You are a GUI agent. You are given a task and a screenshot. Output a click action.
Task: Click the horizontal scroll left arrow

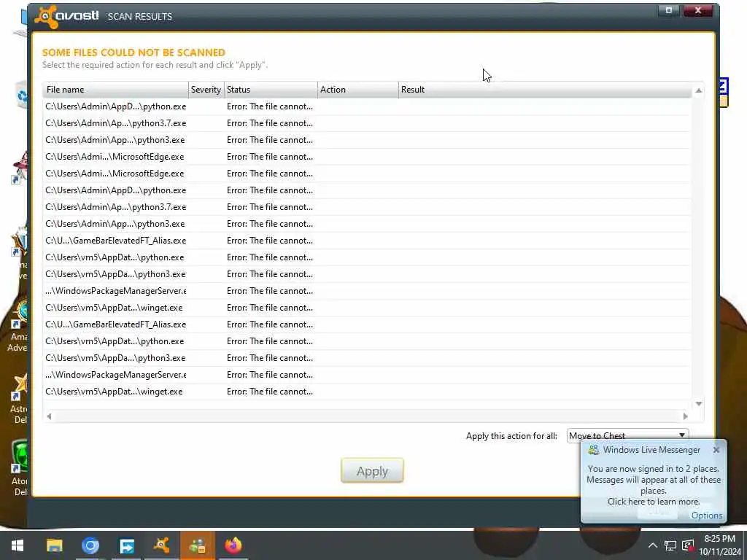tap(49, 416)
